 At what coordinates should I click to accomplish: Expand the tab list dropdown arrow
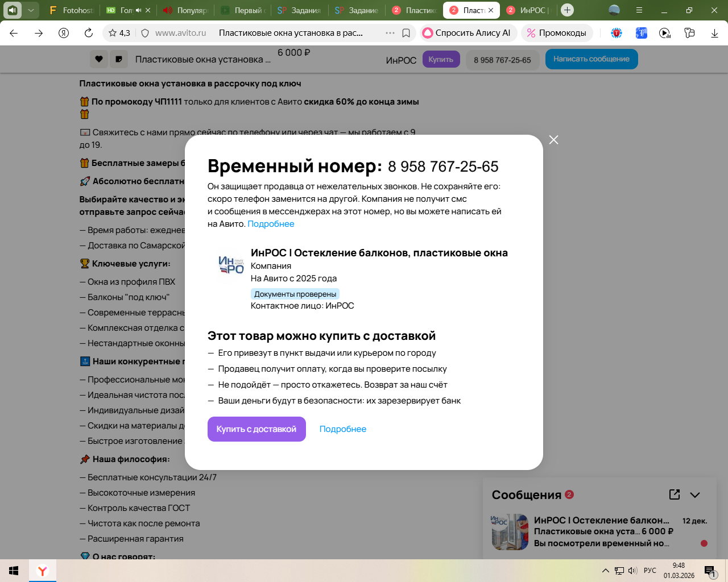click(31, 10)
